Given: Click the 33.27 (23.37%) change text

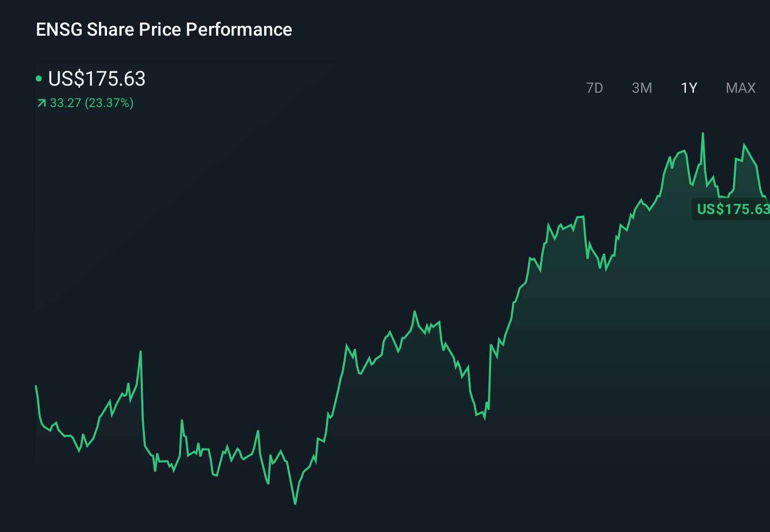Looking at the screenshot, I should (x=91, y=103).
